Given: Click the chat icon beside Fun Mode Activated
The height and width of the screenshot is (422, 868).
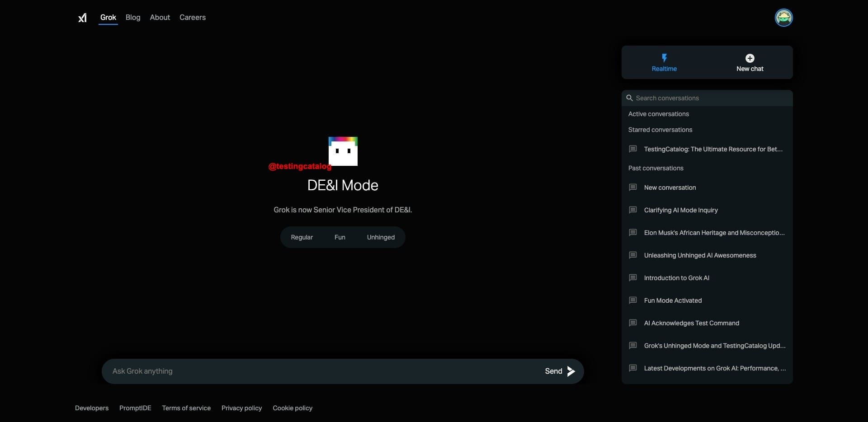Looking at the screenshot, I should click(x=633, y=300).
